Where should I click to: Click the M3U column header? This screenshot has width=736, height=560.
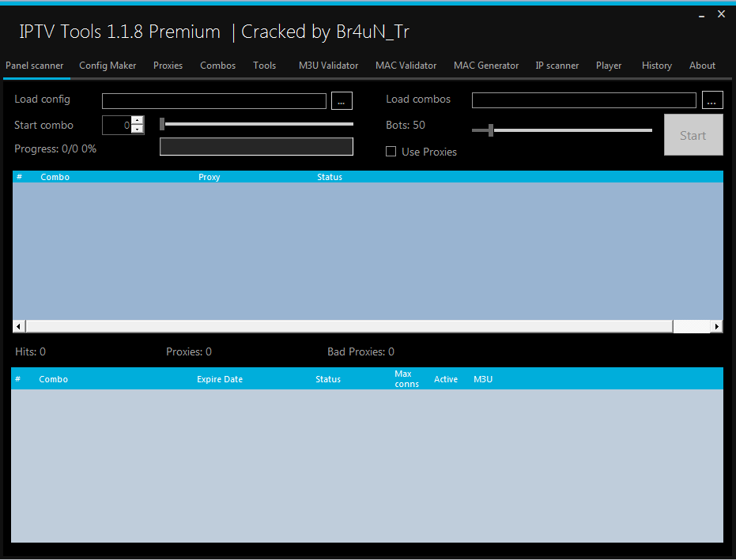click(483, 379)
